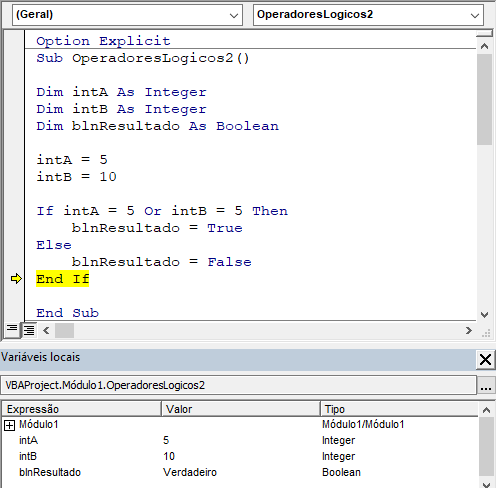Click the intB = 10 assignment line

(x=76, y=177)
